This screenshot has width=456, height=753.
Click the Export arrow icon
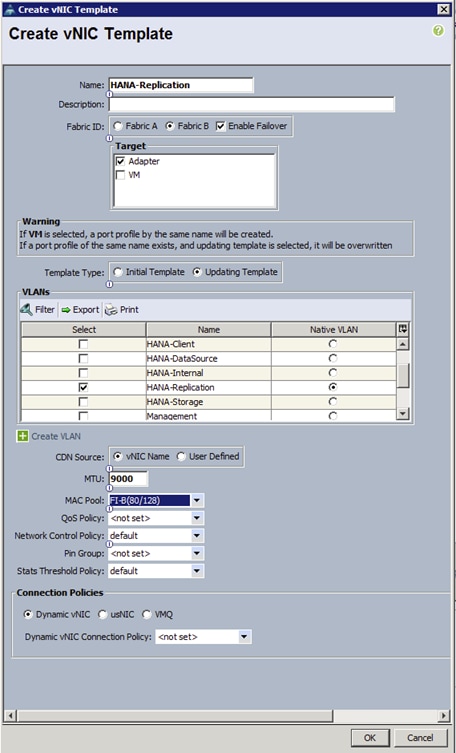pos(66,310)
